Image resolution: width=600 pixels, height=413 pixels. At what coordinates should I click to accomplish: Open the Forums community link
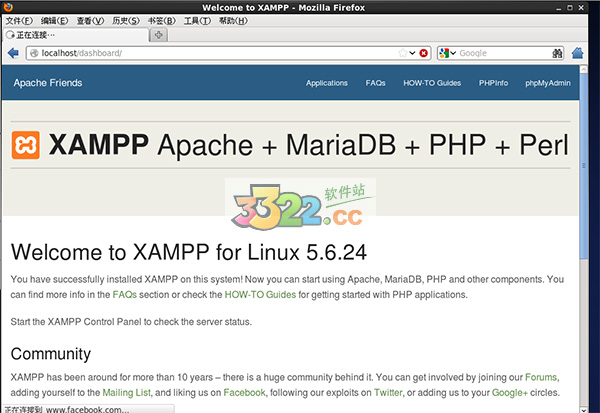pyautogui.click(x=541, y=377)
